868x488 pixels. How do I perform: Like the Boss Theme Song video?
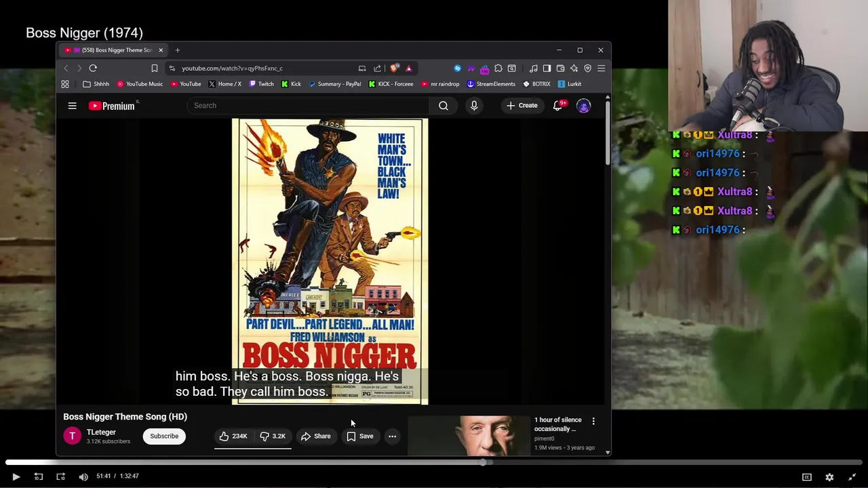[x=233, y=436]
